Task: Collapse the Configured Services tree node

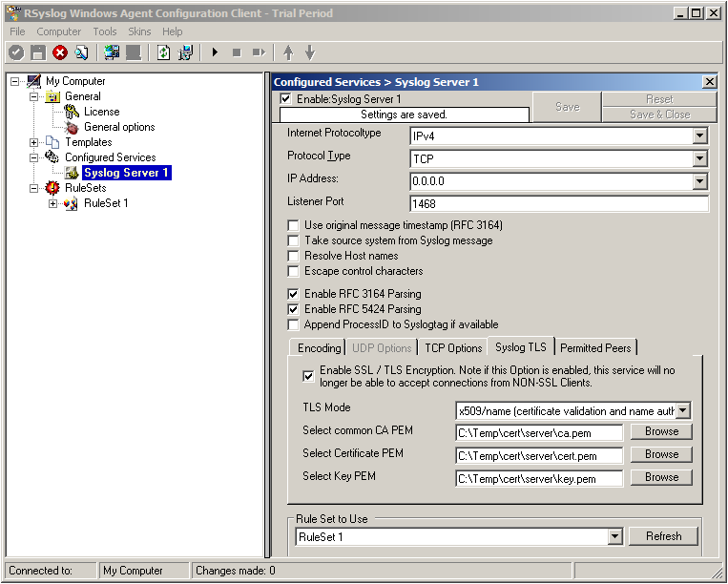Action: [x=34, y=157]
